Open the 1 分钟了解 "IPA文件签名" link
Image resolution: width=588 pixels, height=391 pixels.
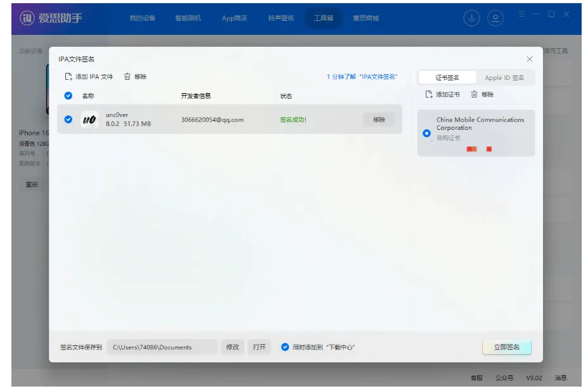click(362, 77)
